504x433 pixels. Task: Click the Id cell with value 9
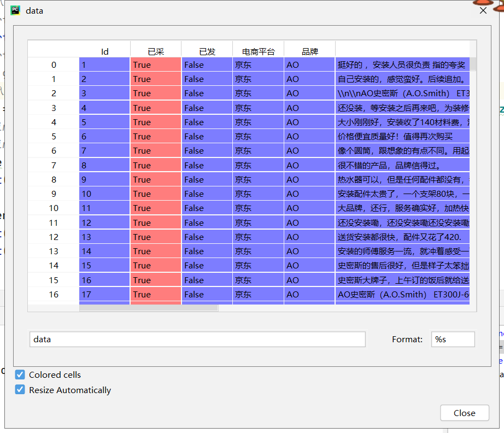[x=104, y=179]
